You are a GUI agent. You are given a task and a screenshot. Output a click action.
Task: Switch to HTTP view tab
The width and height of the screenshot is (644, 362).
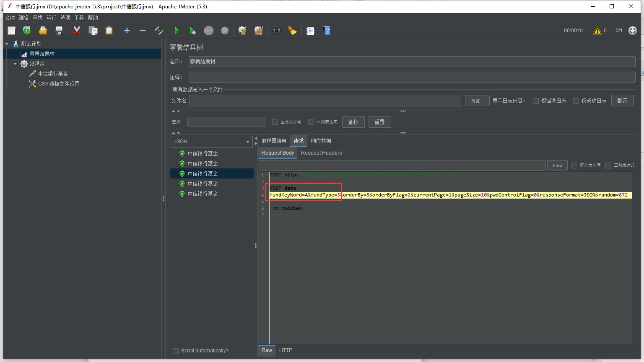[x=286, y=350]
